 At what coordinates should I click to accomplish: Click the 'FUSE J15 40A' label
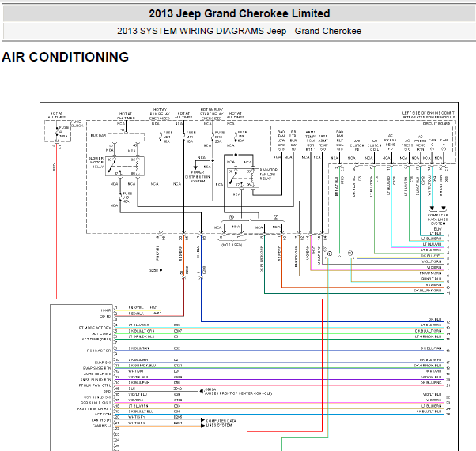[x=127, y=197]
